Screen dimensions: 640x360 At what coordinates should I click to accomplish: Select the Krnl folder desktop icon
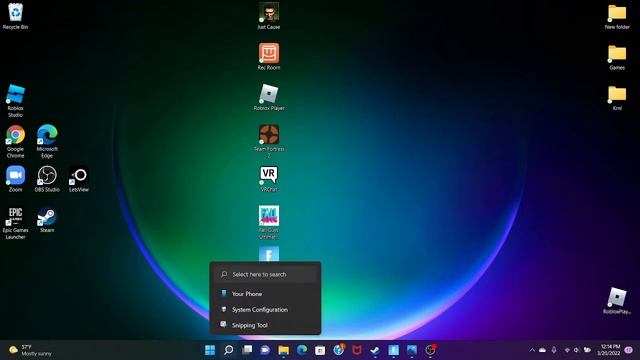point(617,98)
